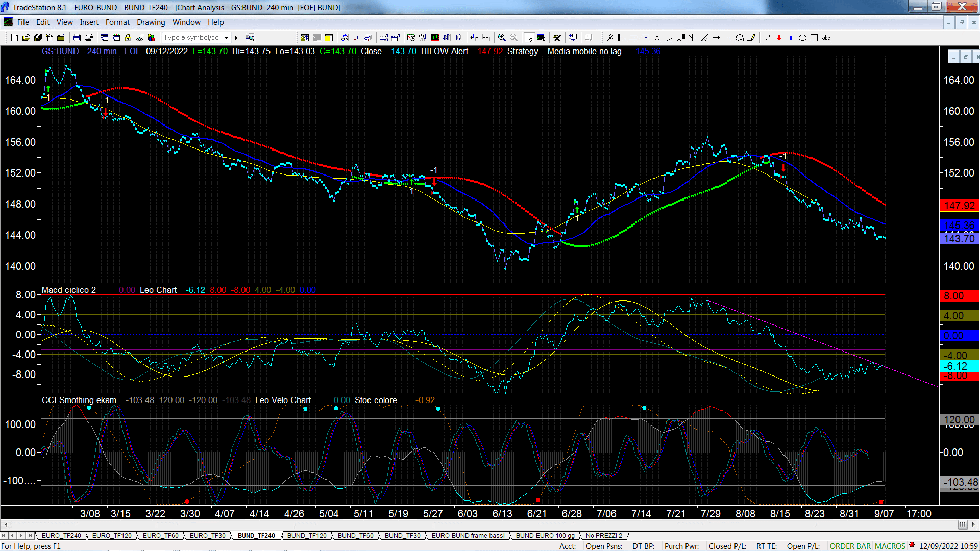Image resolution: width=980 pixels, height=551 pixels.
Task: Click the Print icon in toolbar
Action: click(x=89, y=37)
